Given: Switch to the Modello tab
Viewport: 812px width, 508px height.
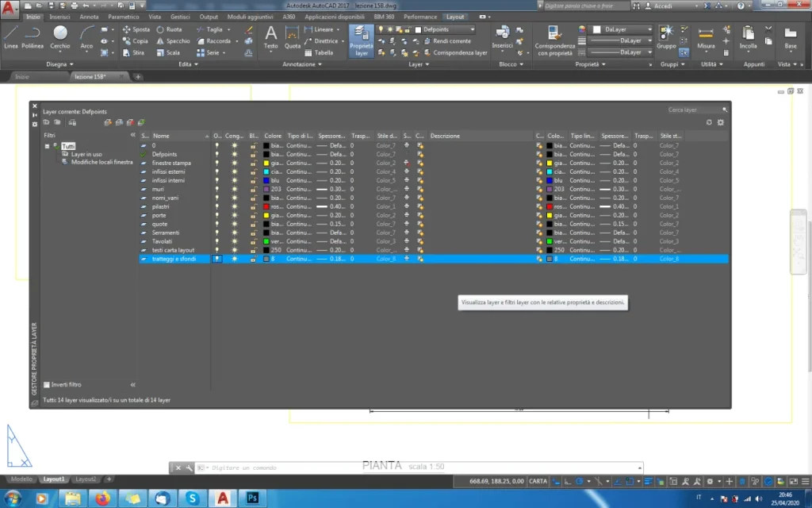Looking at the screenshot, I should click(21, 479).
